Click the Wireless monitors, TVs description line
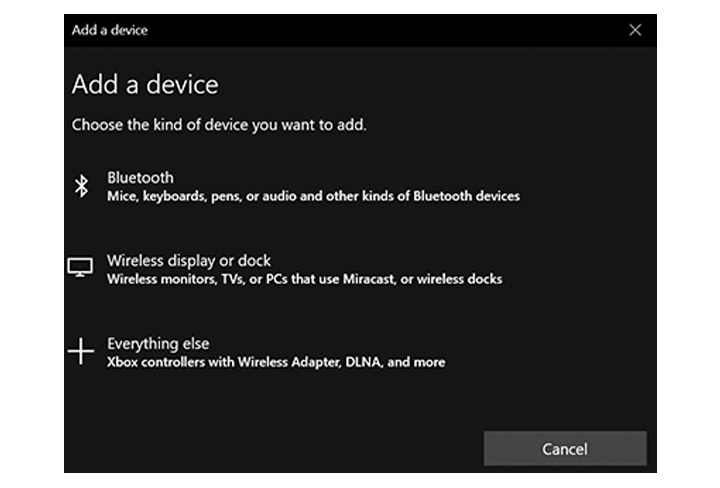The image size is (720, 488). pos(304,279)
